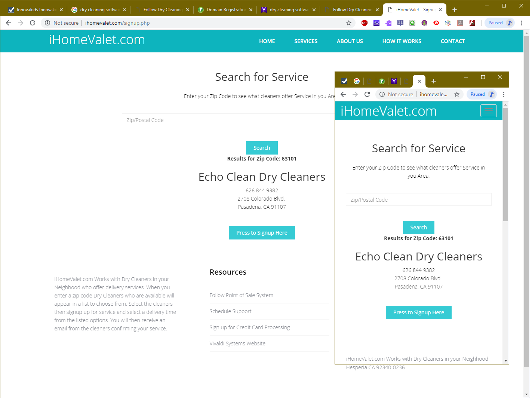532x400 pixels.
Task: Click 'Results for Zip Code: 63101' in main window
Action: click(x=262, y=159)
